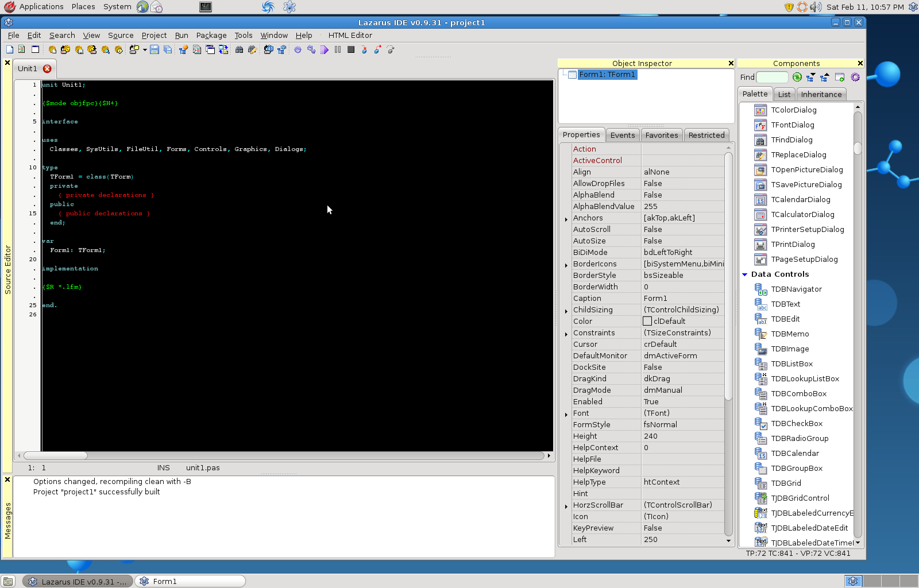Viewport: 919px width, 588px height.
Task: Click the green refresh icon in Components
Action: coord(797,77)
